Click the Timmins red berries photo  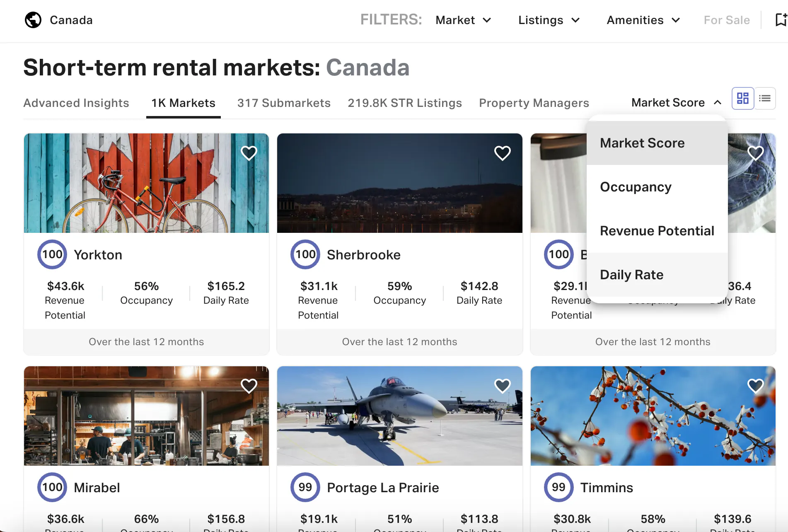tap(653, 416)
